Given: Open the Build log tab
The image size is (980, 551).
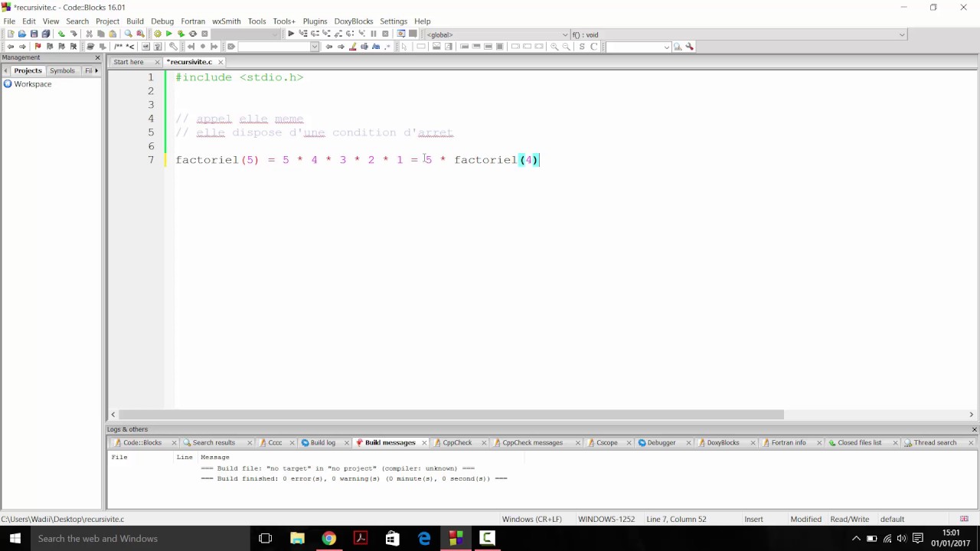Looking at the screenshot, I should tap(322, 442).
